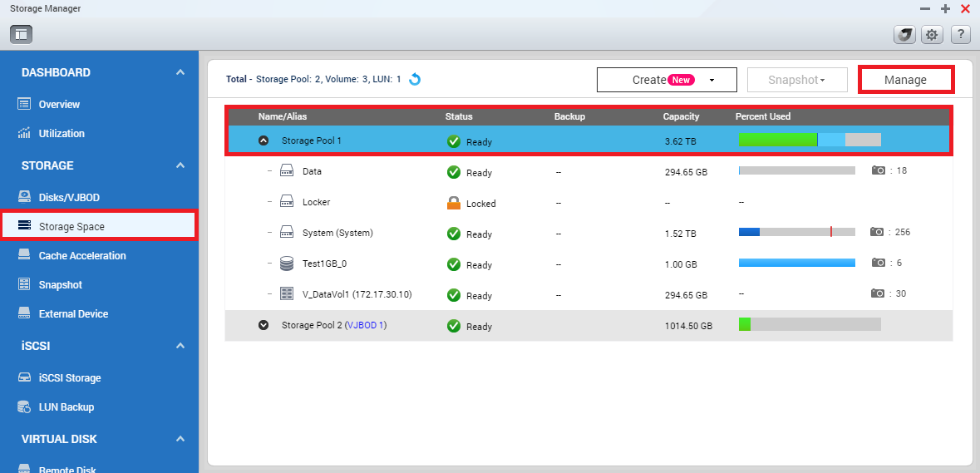Click the Data volume drive icon
The width and height of the screenshot is (980, 473).
coord(286,170)
